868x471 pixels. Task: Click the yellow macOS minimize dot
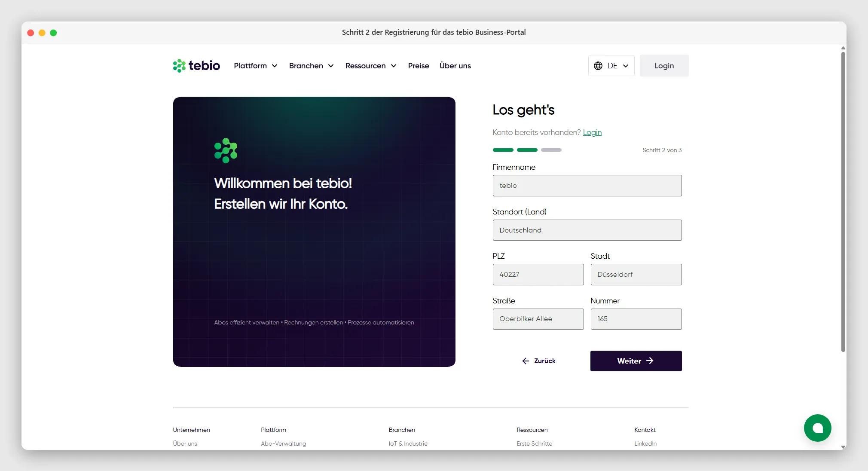(x=42, y=33)
